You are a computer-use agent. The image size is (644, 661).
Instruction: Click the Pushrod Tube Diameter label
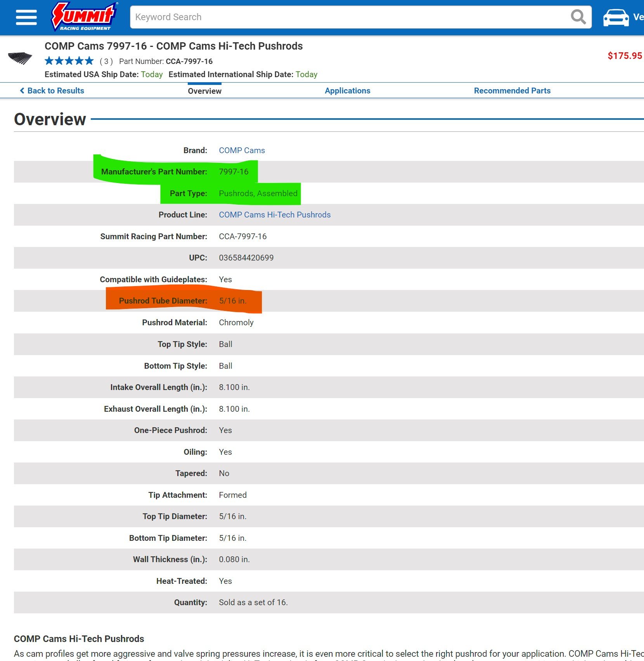pyautogui.click(x=163, y=301)
